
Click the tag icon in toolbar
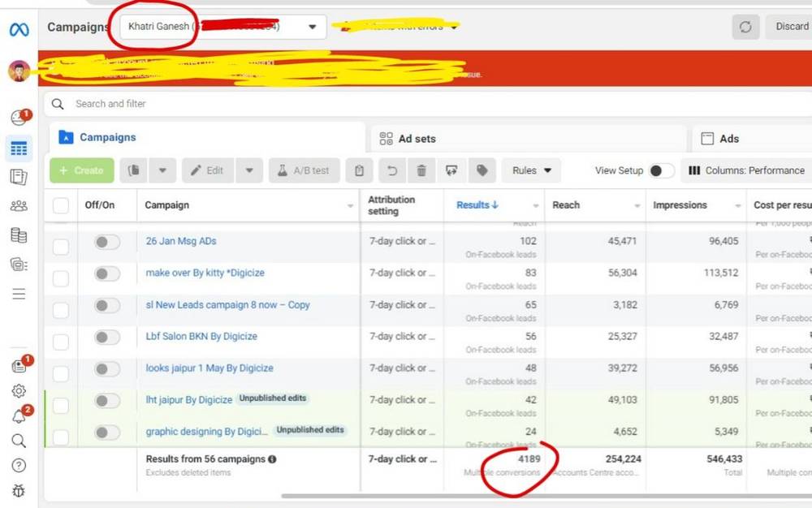click(482, 170)
